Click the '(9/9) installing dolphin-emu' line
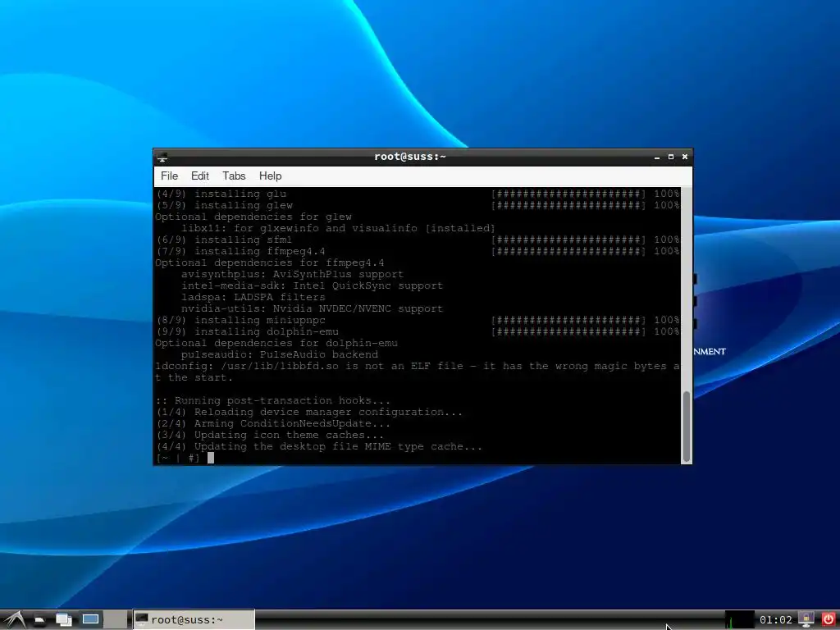 point(247,331)
